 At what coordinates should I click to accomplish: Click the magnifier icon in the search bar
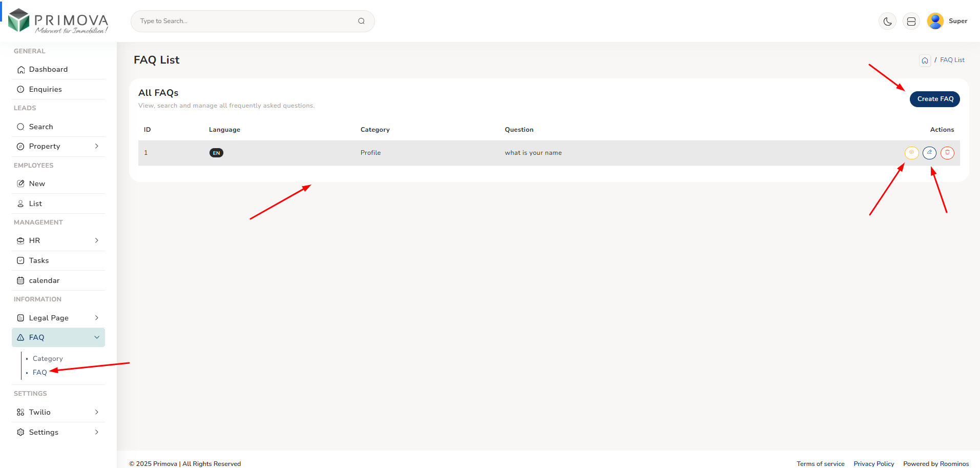pos(361,21)
